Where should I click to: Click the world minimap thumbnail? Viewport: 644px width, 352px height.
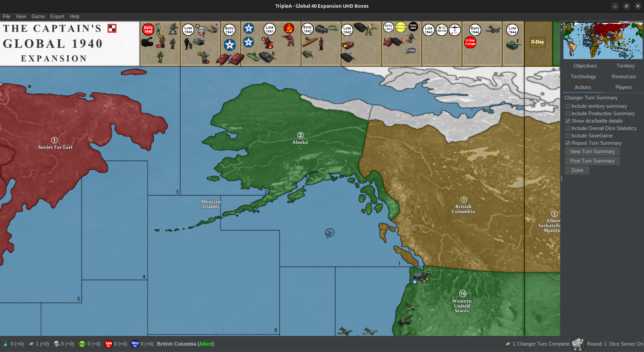(x=603, y=40)
